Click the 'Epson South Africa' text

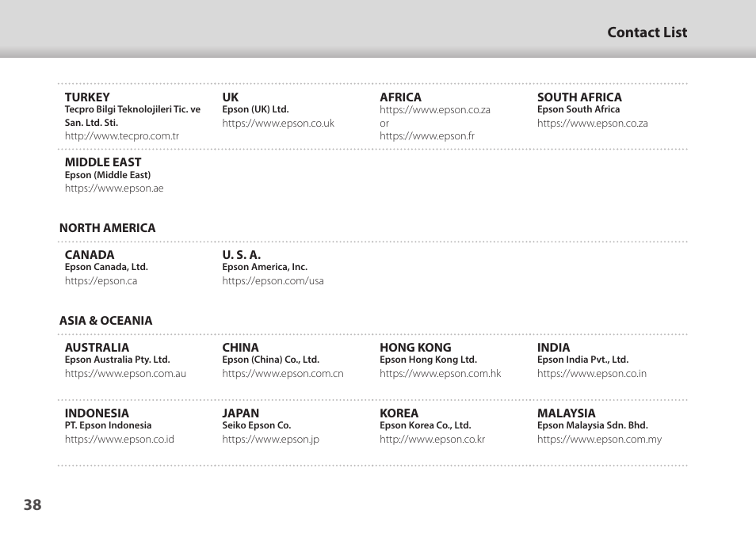click(x=578, y=109)
